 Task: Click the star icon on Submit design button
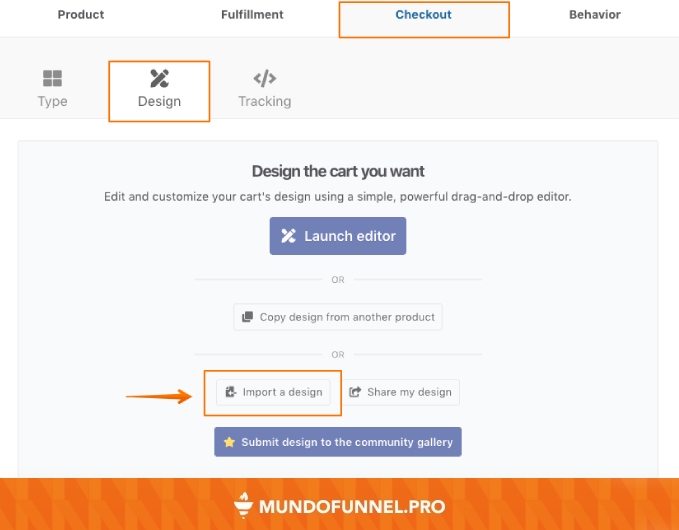click(x=229, y=441)
